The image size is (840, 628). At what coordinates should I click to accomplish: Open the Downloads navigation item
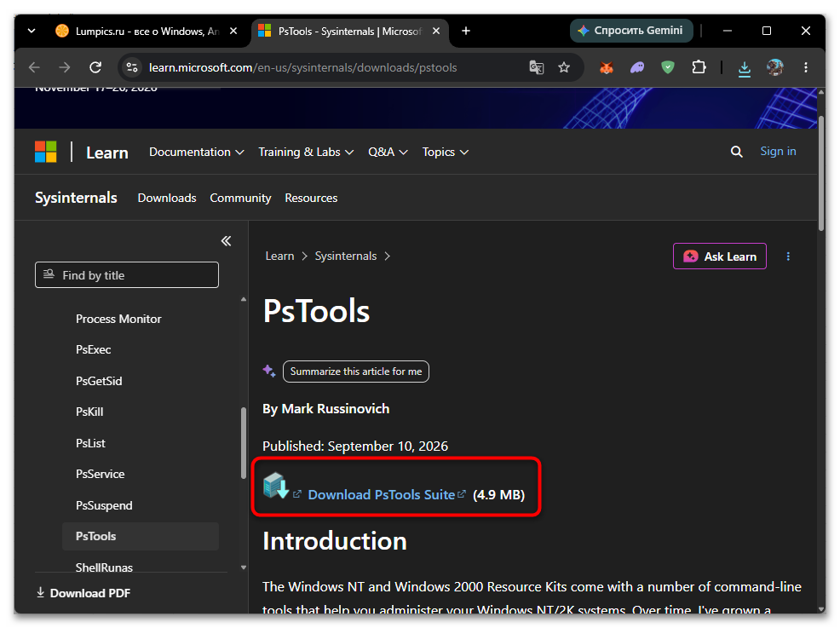(x=167, y=199)
